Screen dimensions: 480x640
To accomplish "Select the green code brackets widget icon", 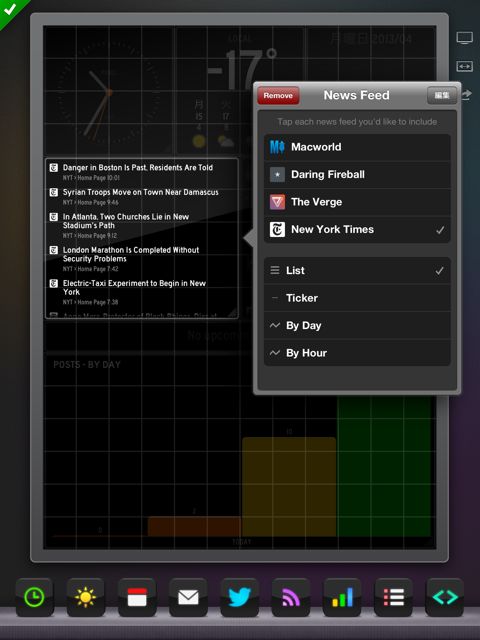I will coord(444,597).
